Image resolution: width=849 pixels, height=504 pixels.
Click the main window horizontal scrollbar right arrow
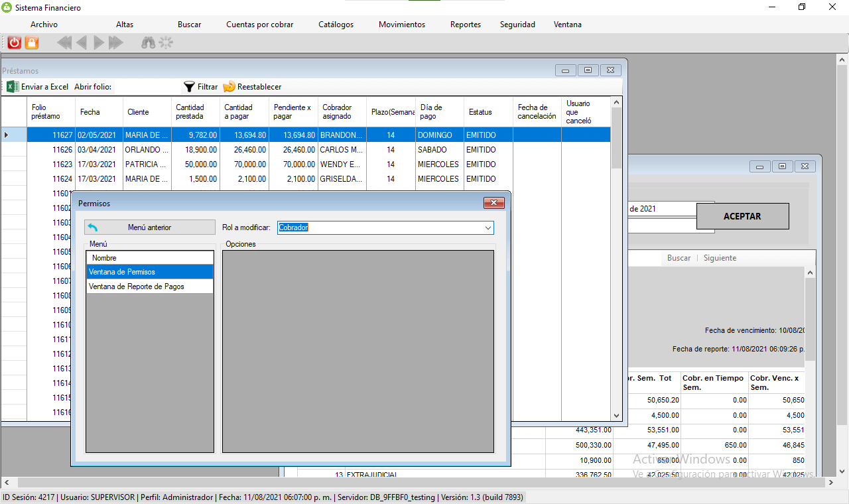point(830,483)
